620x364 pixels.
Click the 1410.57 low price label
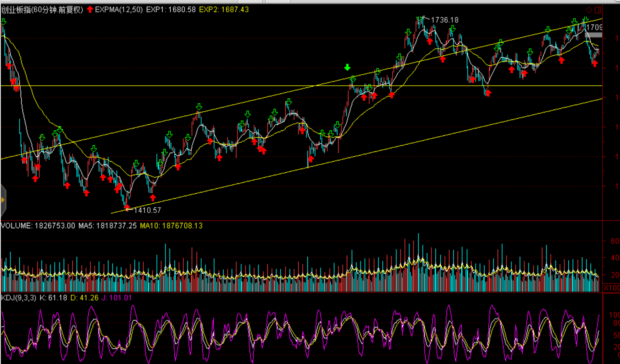pyautogui.click(x=147, y=210)
